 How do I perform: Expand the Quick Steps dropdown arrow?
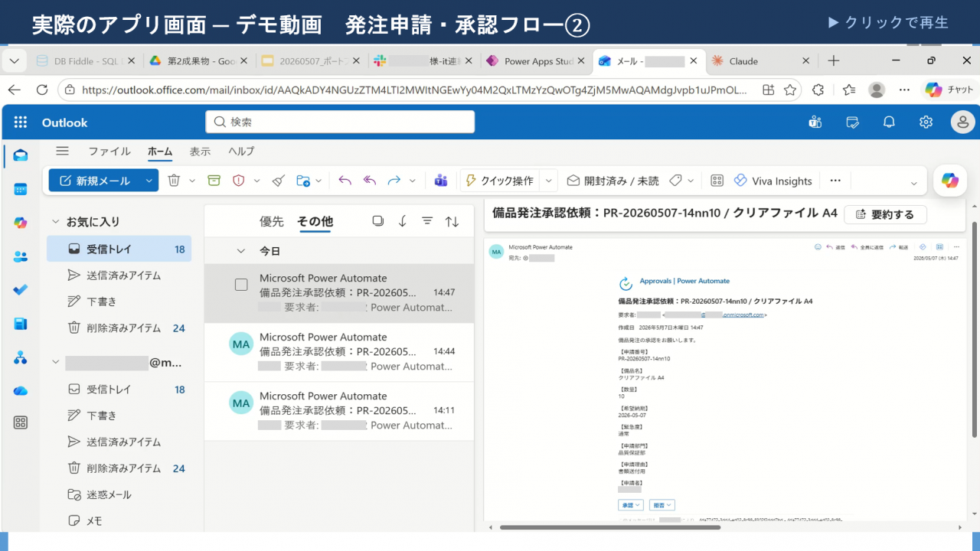pos(549,181)
